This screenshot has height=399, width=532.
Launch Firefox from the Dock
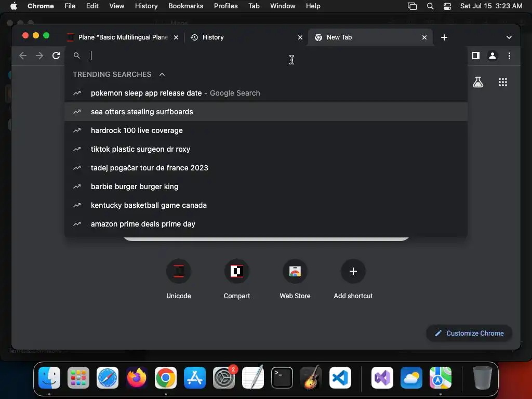point(137,378)
